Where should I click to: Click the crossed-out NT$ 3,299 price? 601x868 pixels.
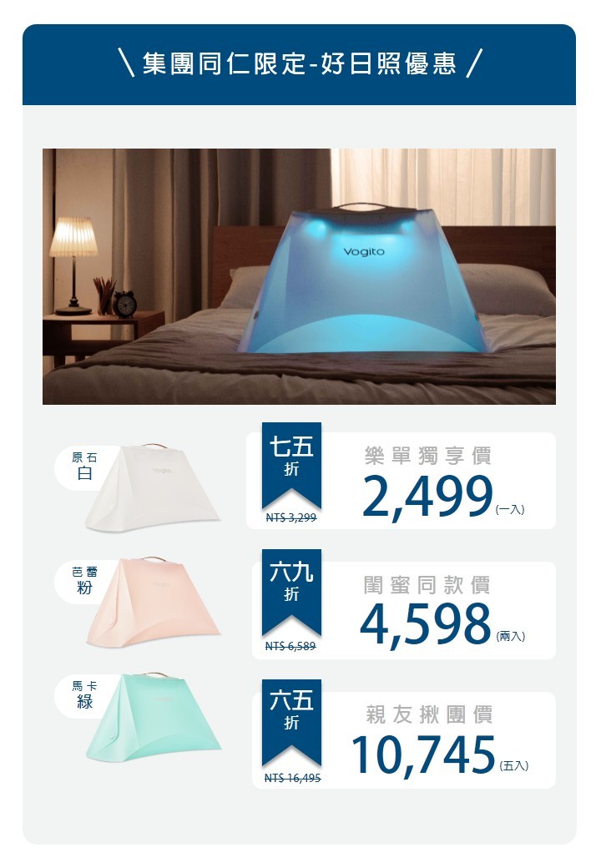point(291,517)
